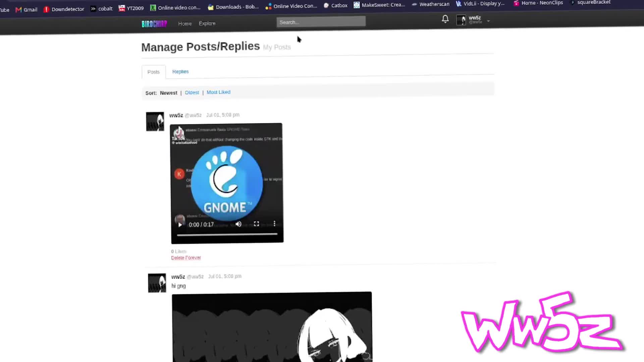
Task: Click the GNOME video thumbnail
Action: (x=227, y=183)
